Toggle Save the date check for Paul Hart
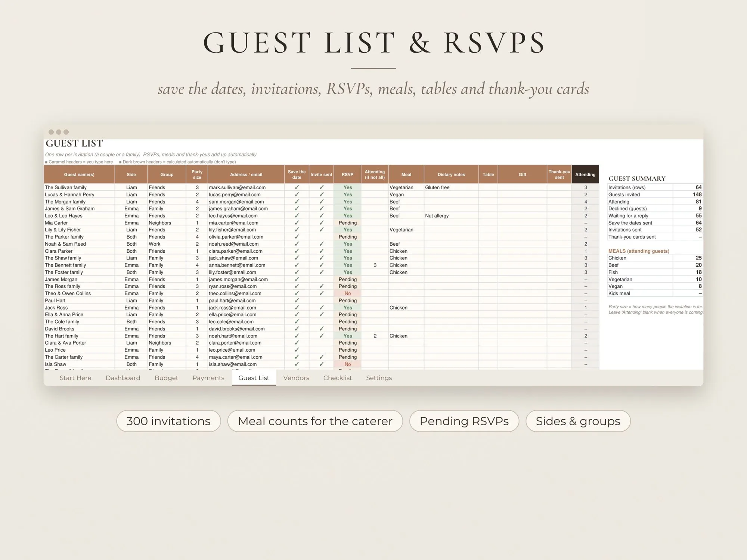The height and width of the screenshot is (560, 747). tap(297, 301)
